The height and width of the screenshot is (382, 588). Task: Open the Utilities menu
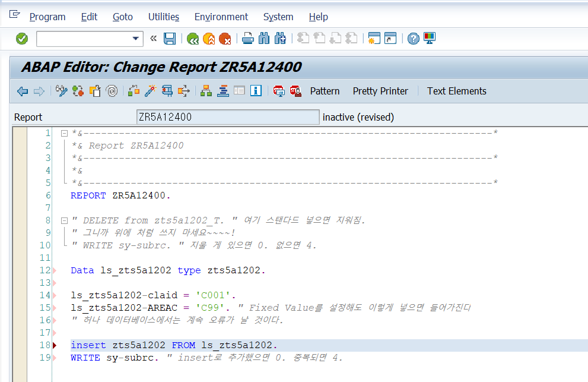click(x=164, y=17)
